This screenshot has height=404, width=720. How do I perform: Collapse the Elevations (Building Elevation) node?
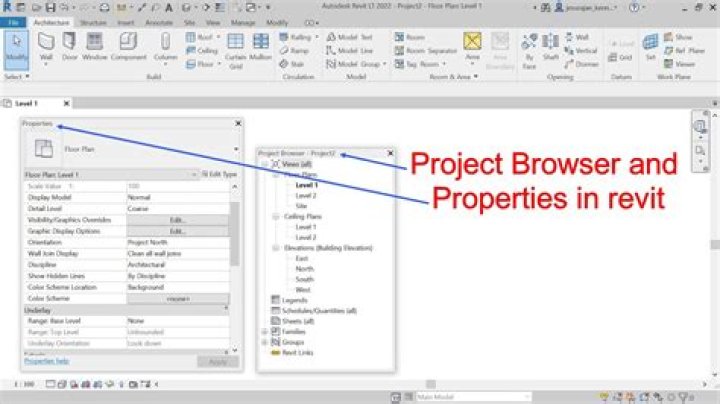[x=276, y=248]
